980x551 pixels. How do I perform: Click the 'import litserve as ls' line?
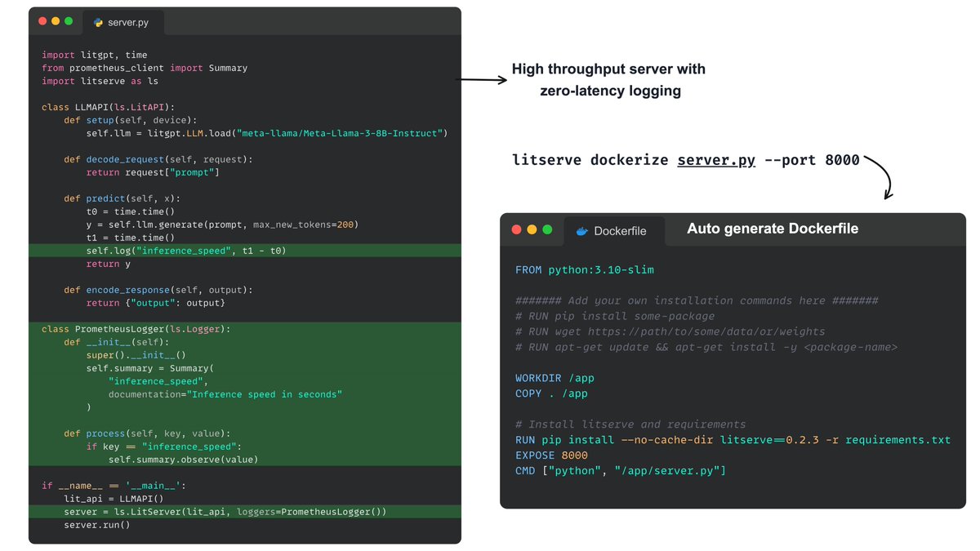point(100,81)
